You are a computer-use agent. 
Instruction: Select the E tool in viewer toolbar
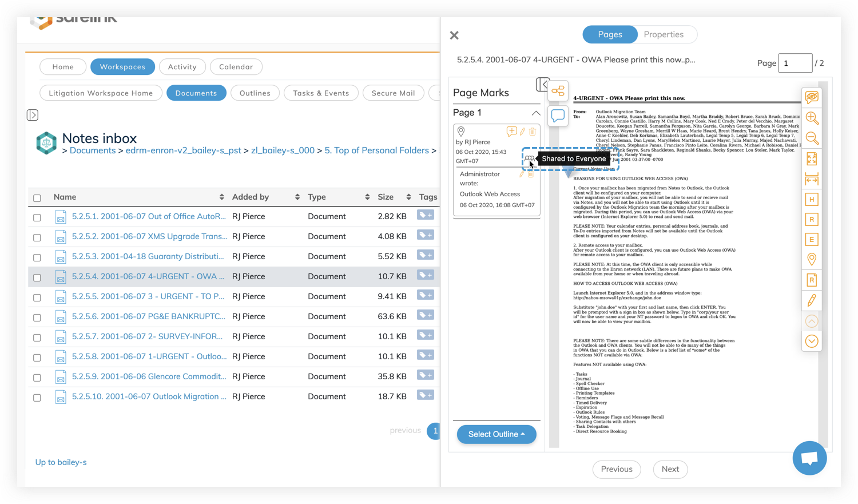pyautogui.click(x=812, y=240)
